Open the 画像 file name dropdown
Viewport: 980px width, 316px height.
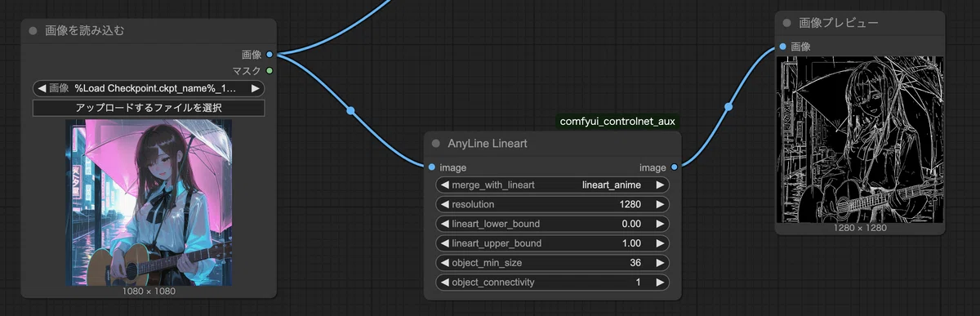pos(149,88)
